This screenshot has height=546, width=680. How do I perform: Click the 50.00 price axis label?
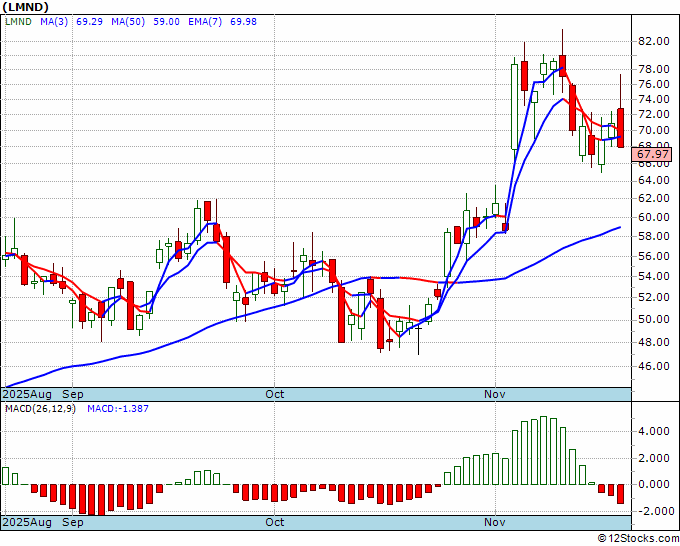coord(654,320)
